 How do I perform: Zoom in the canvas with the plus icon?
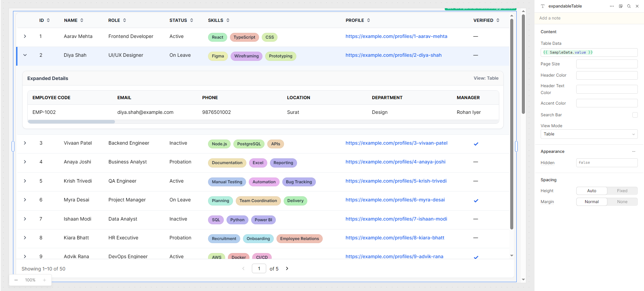click(x=44, y=280)
